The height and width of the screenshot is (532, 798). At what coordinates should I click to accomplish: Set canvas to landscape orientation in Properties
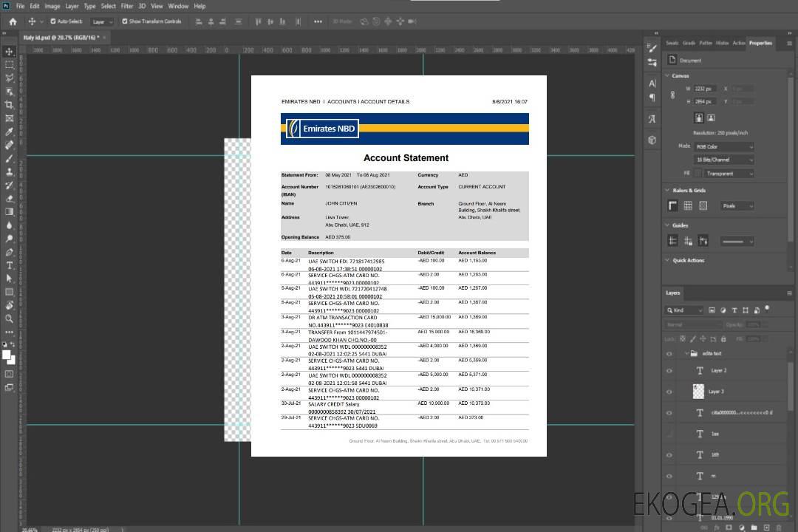click(x=711, y=117)
